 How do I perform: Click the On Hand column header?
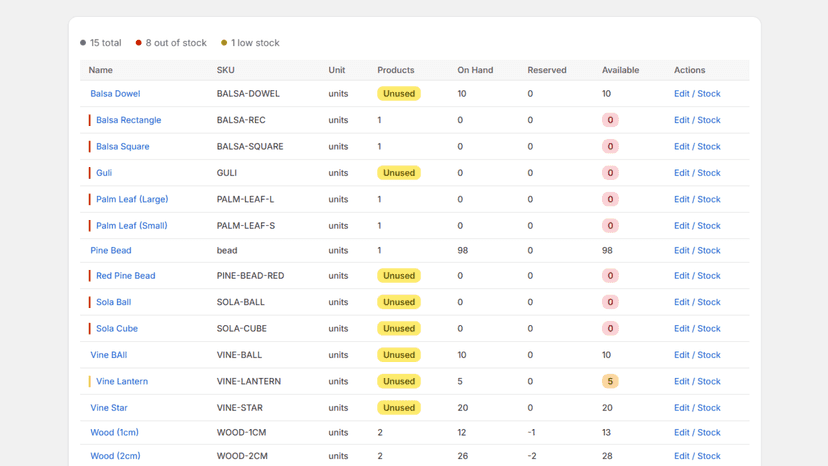(x=475, y=70)
